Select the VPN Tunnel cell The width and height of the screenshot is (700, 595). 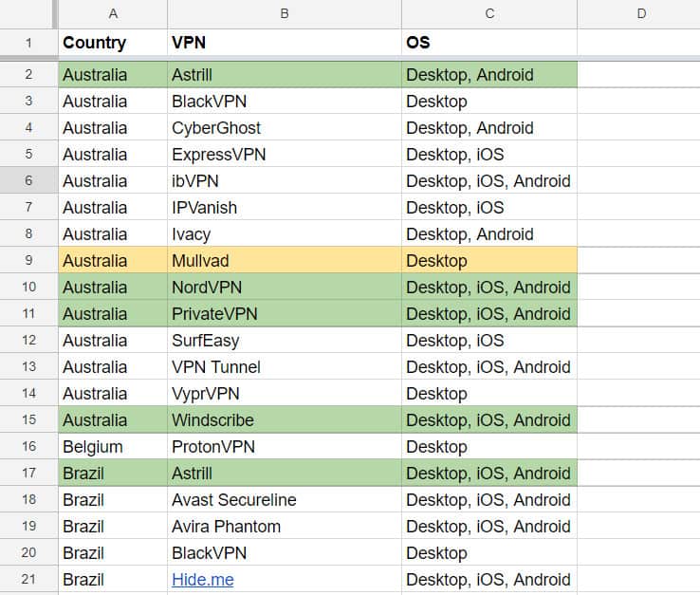(x=285, y=366)
